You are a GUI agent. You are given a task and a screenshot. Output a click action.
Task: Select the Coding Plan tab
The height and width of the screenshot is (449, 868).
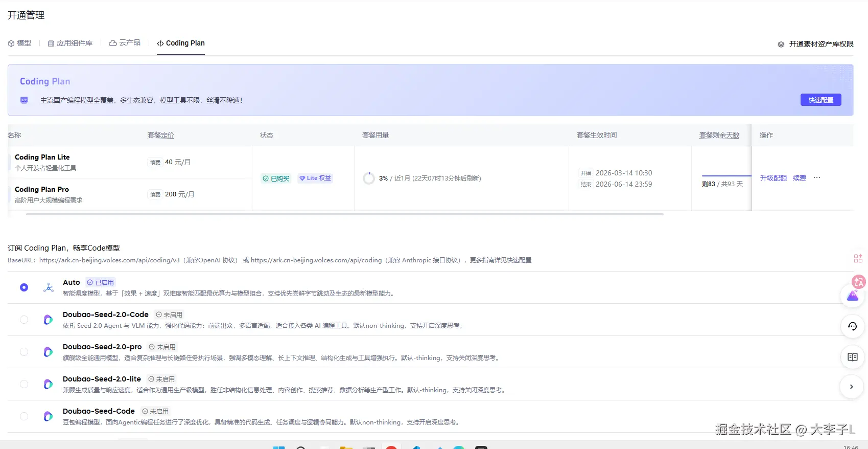pos(181,43)
